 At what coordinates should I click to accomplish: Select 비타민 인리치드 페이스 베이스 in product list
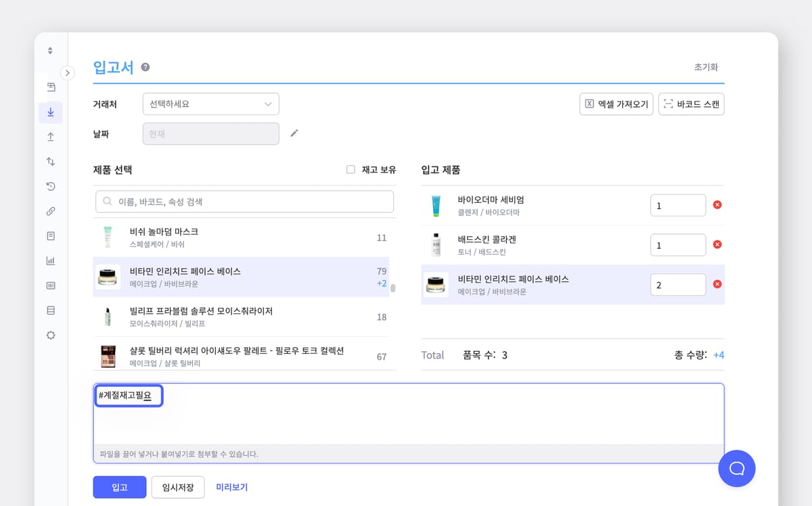[x=241, y=277]
